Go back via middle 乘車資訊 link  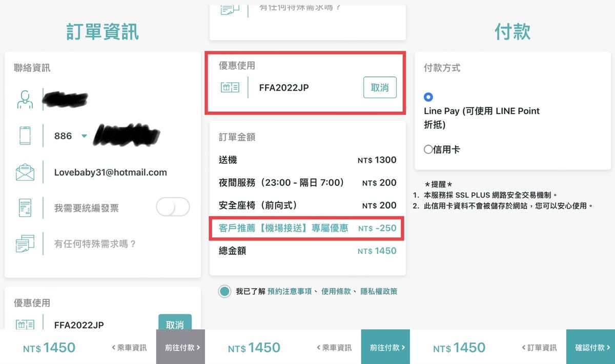tap(334, 348)
